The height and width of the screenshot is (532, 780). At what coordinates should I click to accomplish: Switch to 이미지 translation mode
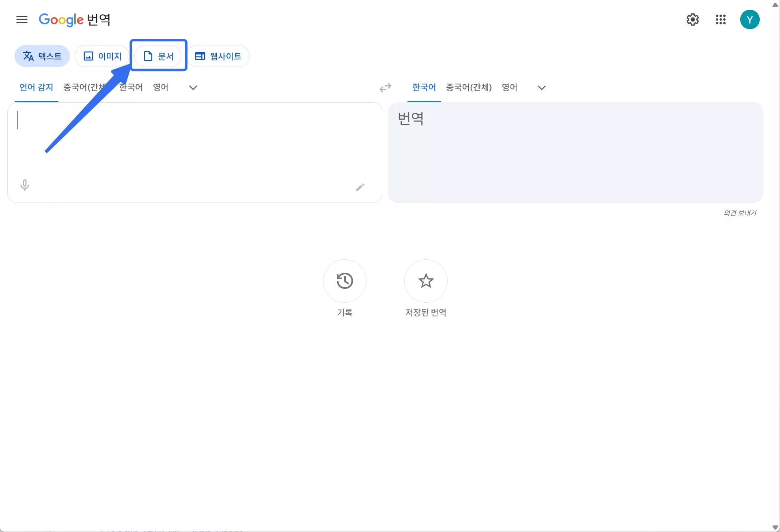click(102, 56)
